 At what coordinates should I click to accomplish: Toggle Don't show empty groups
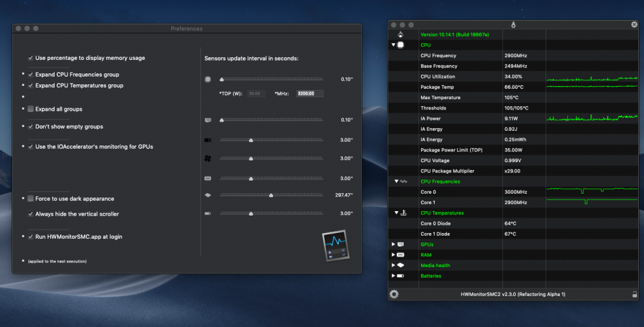(30, 127)
